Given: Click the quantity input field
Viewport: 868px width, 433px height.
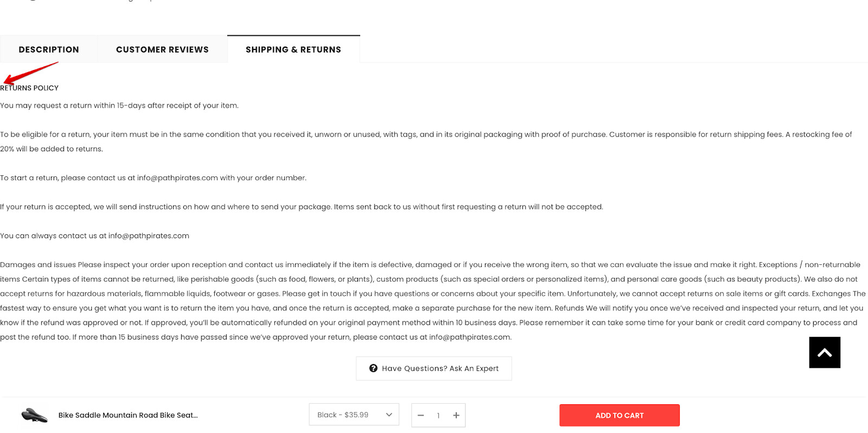Looking at the screenshot, I should click(438, 416).
